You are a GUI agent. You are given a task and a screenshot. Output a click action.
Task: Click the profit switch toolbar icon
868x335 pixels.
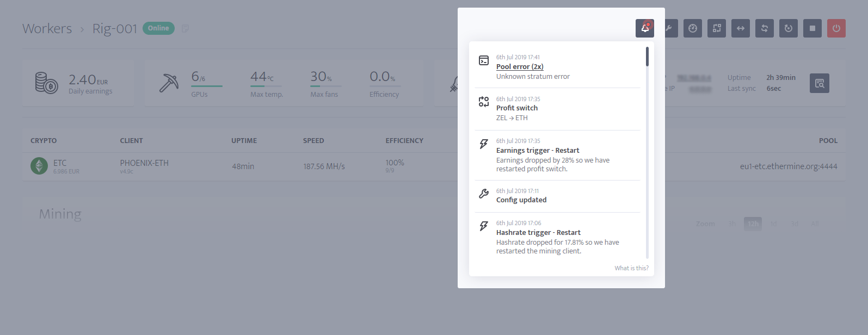coord(717,28)
